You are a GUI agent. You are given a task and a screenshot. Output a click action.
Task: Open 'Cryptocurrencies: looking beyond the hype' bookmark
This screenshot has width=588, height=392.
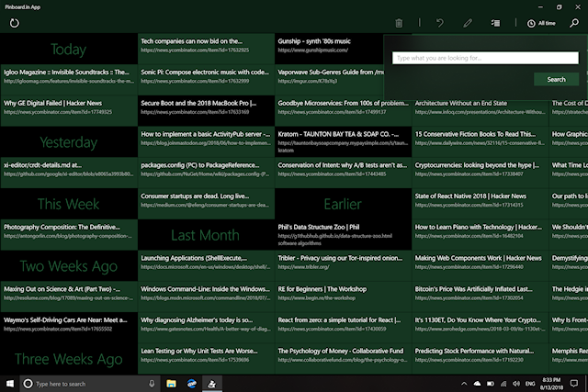coord(480,173)
